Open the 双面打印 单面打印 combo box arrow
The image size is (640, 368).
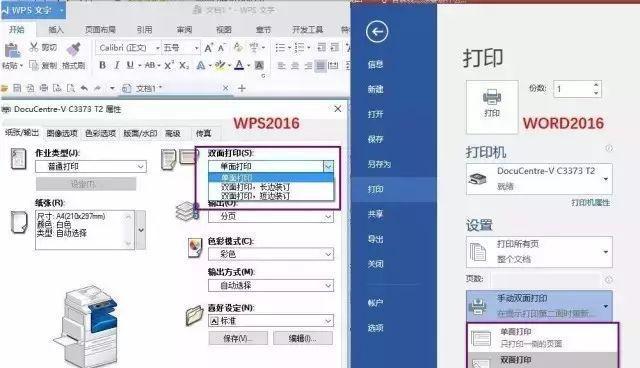point(328,166)
